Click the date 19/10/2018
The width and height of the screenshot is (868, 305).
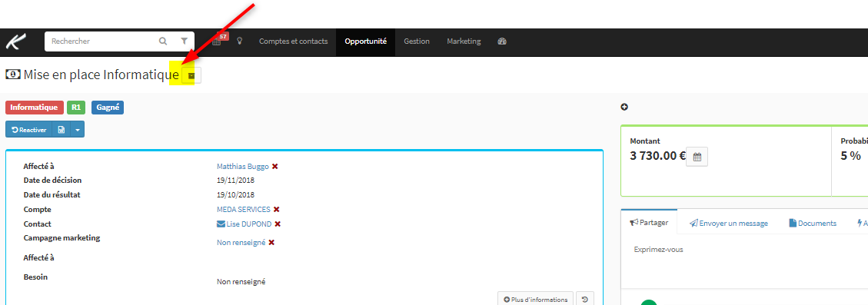coord(236,195)
